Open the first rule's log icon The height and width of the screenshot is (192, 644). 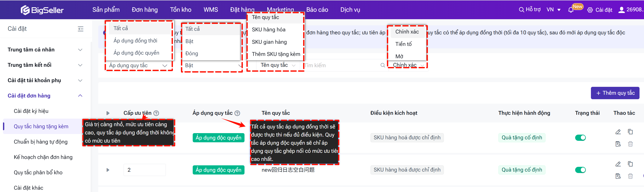618,144
